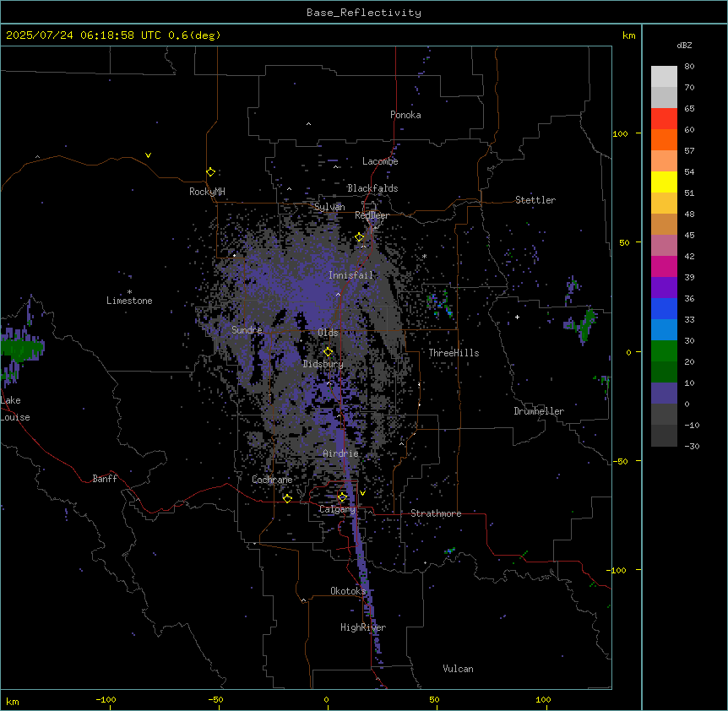This screenshot has width=728, height=711.
Task: Click the Lacombe label
Action: tap(380, 161)
